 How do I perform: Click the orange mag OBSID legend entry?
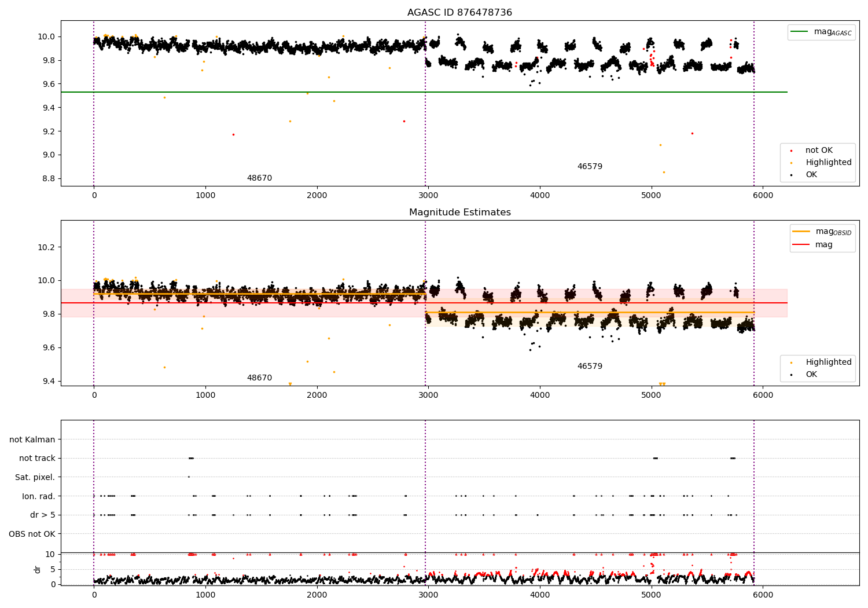822,232
